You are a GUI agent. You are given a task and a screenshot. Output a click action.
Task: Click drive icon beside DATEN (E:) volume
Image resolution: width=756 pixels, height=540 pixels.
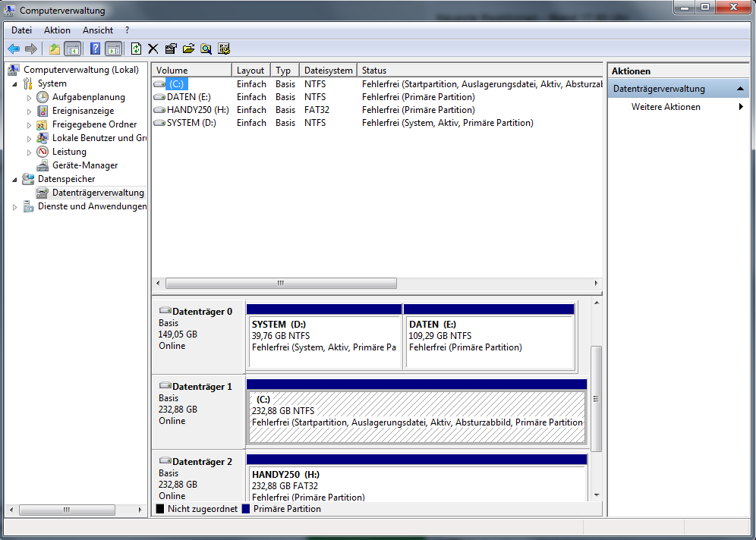(x=159, y=97)
